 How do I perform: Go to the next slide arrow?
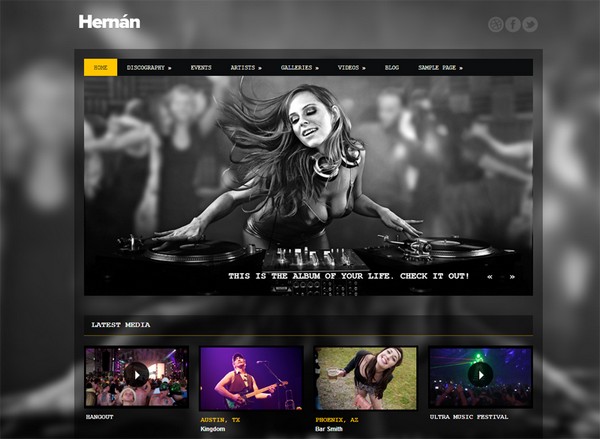point(512,276)
